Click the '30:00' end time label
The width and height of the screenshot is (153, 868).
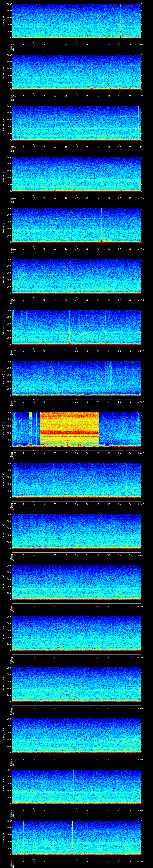tap(141, 44)
